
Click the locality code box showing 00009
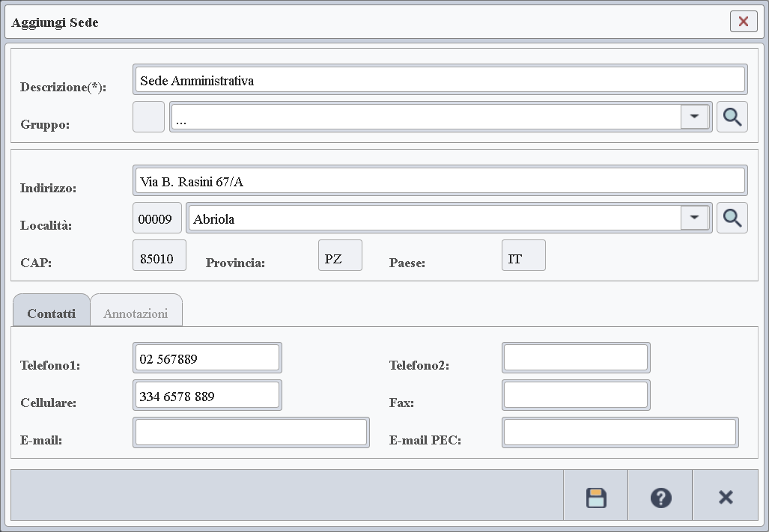point(157,218)
